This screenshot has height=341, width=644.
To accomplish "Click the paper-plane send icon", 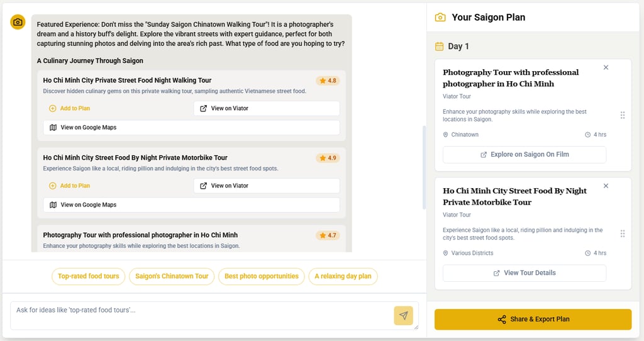I will [403, 316].
